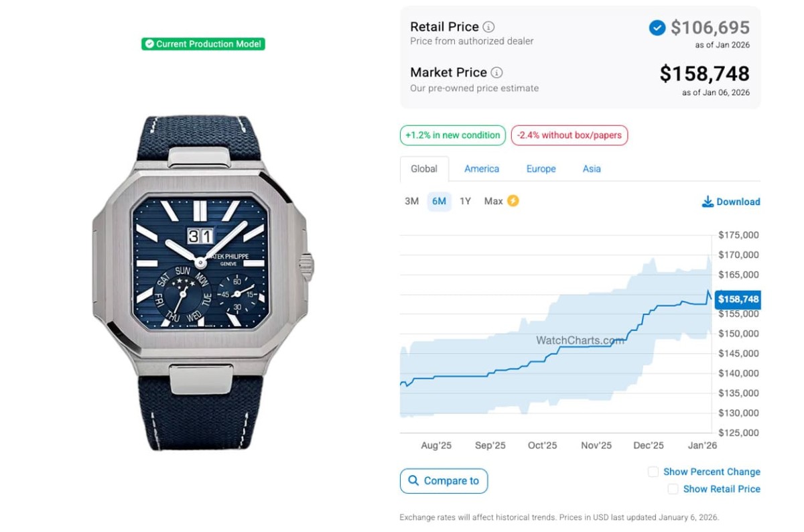804x532 pixels.
Task: Click the $158,748 price marker on chart
Action: (738, 300)
